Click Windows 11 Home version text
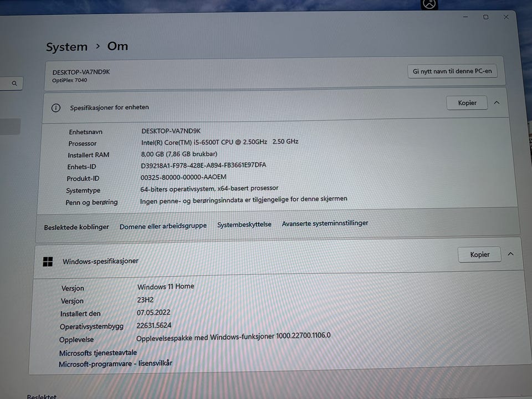The image size is (532, 399). tap(166, 287)
